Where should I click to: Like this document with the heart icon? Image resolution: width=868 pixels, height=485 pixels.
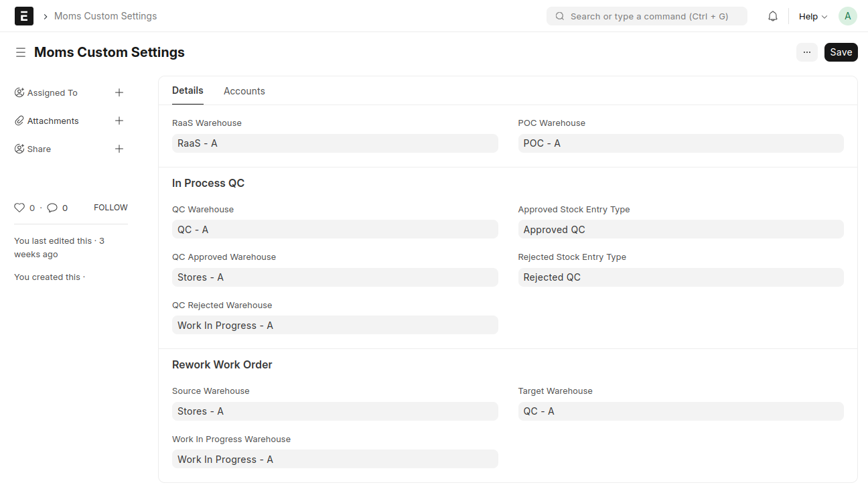coord(19,208)
